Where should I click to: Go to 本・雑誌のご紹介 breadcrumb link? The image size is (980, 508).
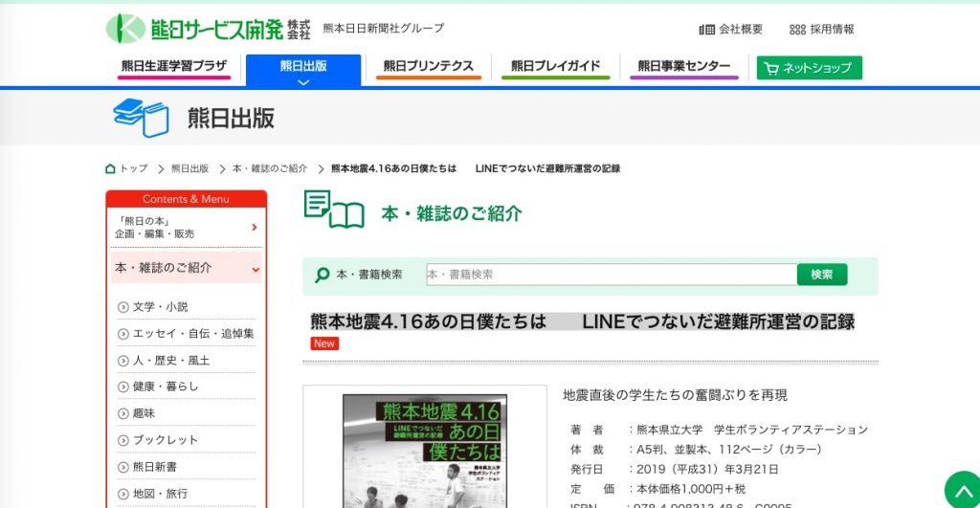coord(270,168)
